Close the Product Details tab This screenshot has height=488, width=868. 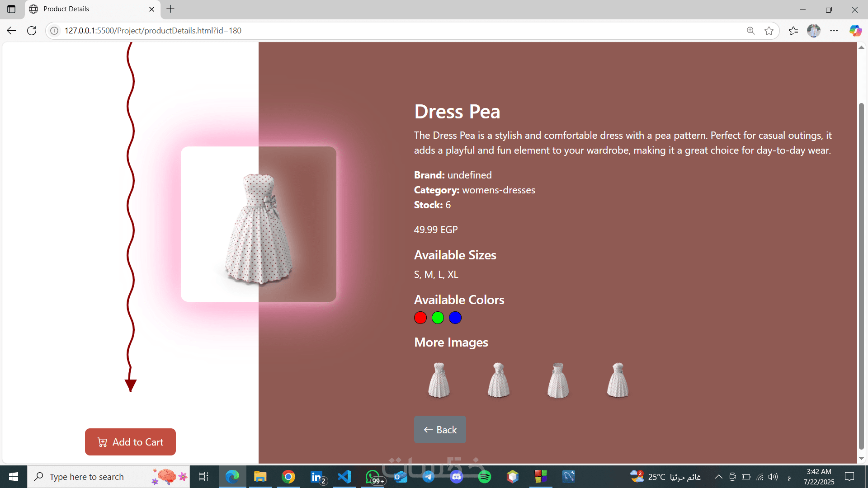tap(151, 9)
